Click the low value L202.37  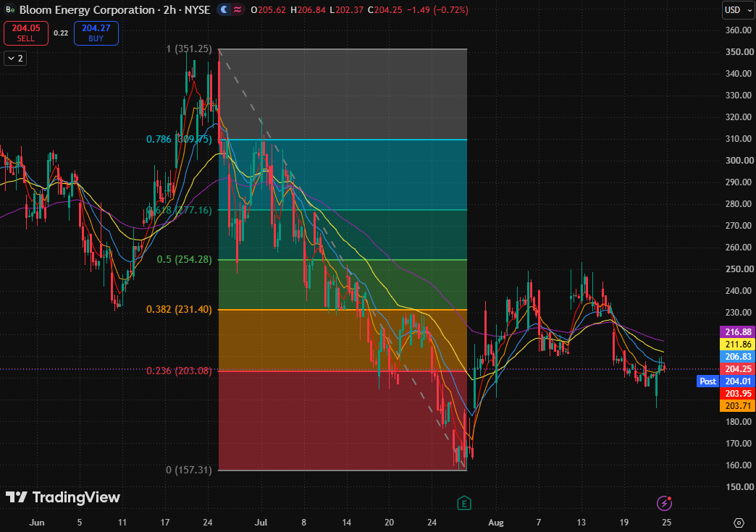(x=347, y=9)
